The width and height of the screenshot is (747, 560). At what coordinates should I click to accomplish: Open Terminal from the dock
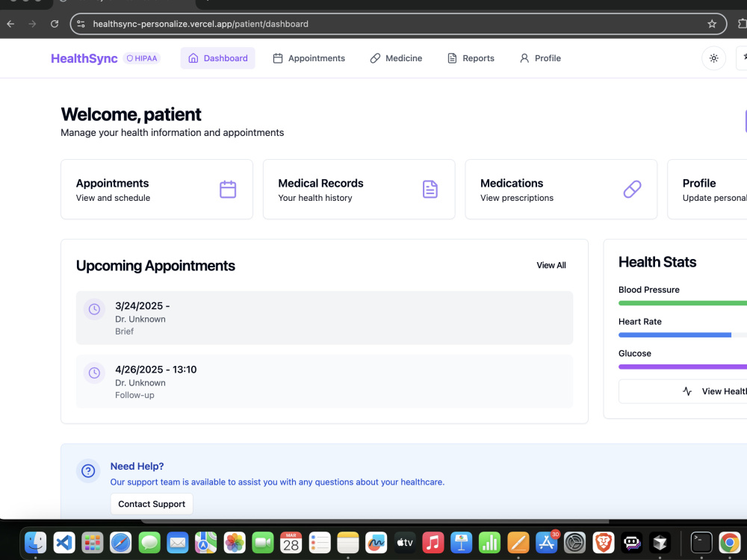[x=701, y=543]
